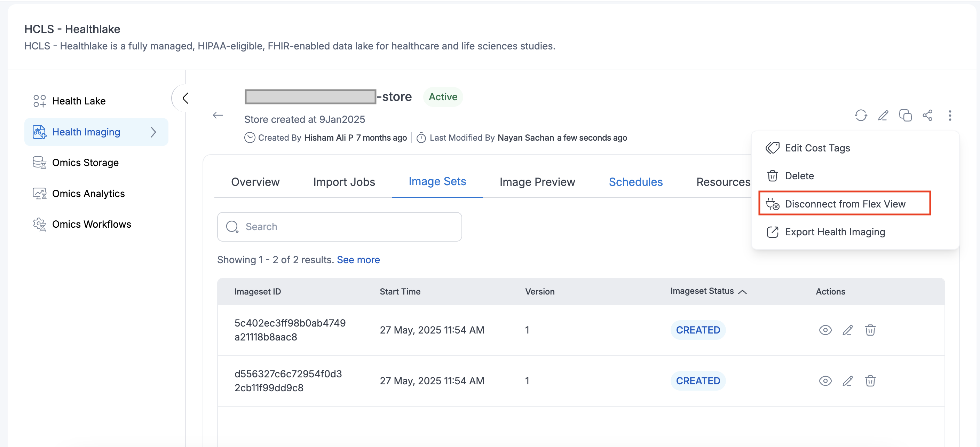Delete the first imageset with trash icon
This screenshot has width=980, height=447.
point(870,330)
